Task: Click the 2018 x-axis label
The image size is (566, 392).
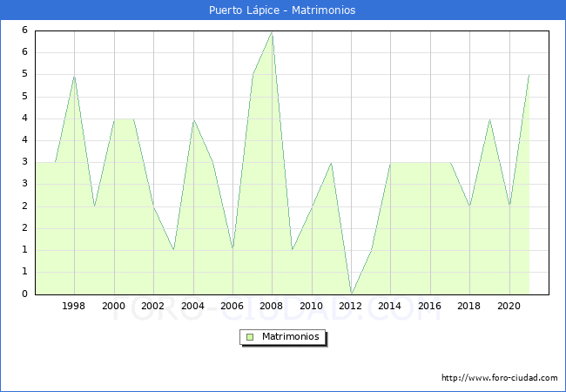Action: [468, 306]
